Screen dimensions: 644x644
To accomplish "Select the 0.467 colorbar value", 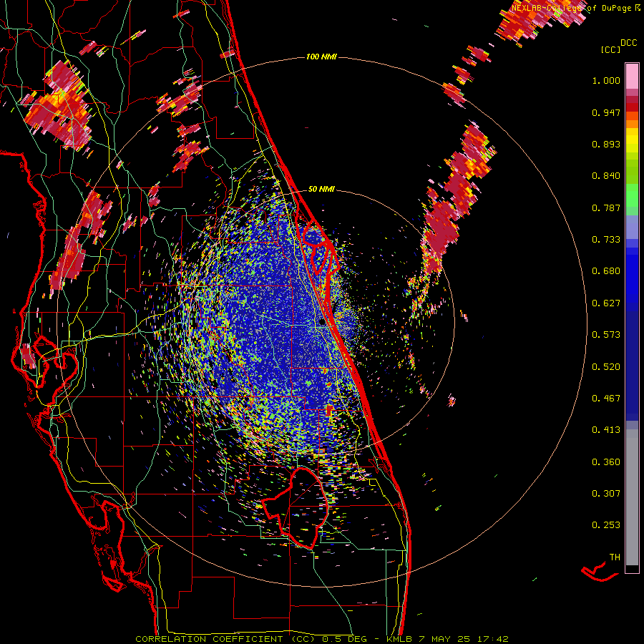I will tap(606, 399).
